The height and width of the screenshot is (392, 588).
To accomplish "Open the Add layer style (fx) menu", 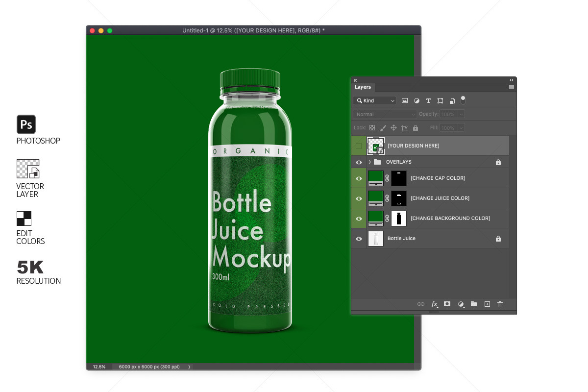I will 434,304.
